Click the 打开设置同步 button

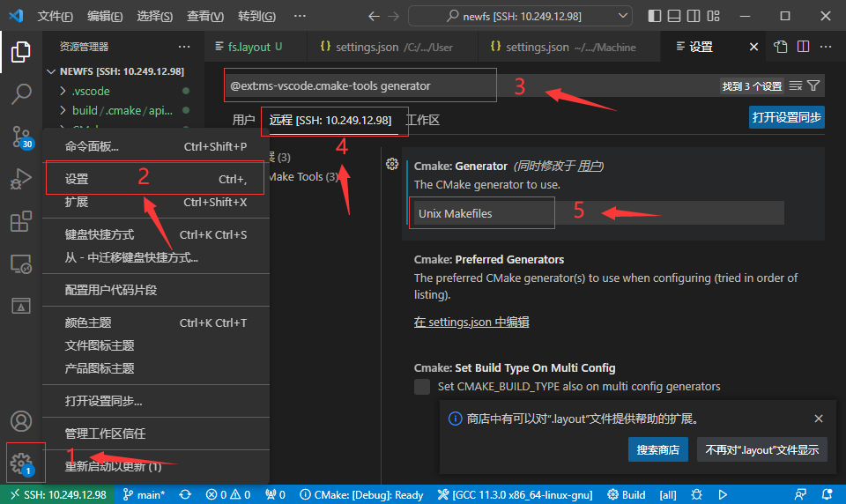786,117
